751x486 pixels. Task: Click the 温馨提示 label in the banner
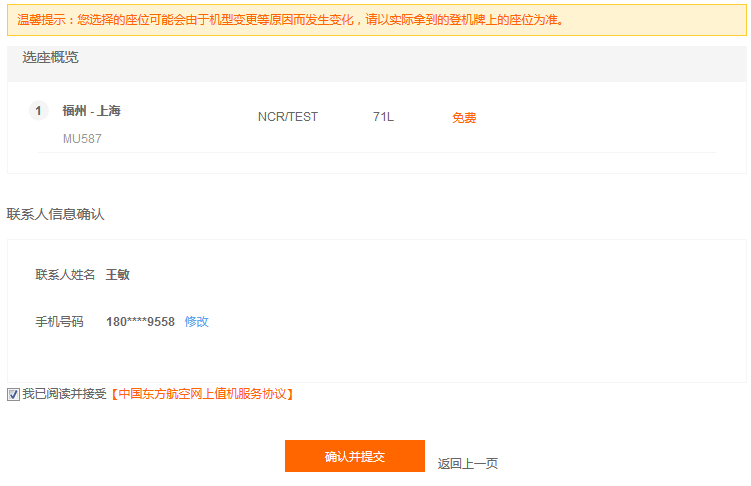pos(44,19)
